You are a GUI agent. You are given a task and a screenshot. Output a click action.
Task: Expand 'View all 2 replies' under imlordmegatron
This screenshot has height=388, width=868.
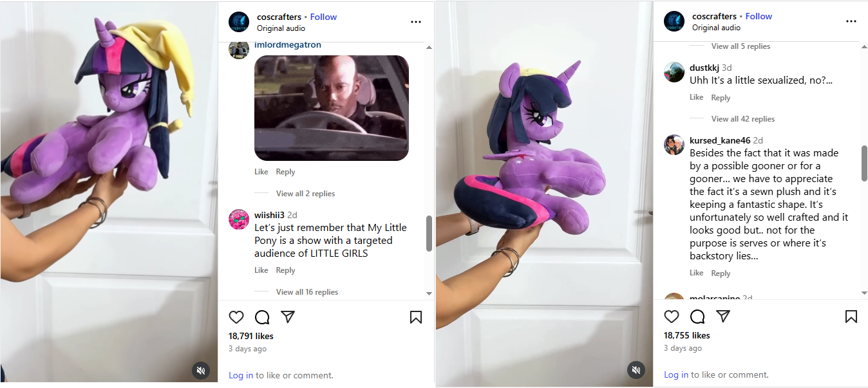tap(305, 194)
